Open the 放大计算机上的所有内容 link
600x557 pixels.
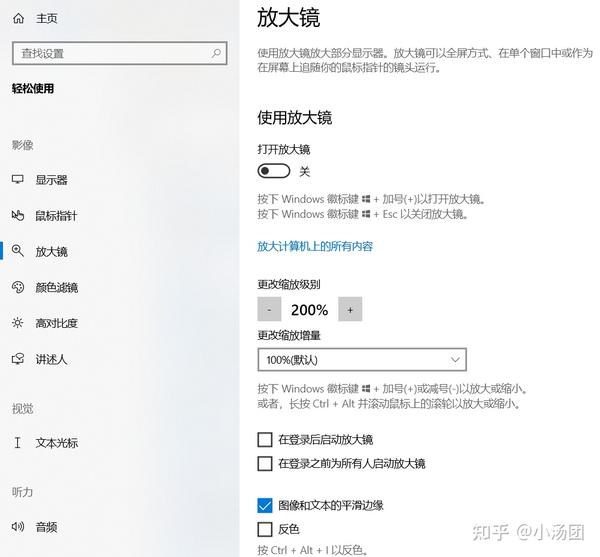[315, 246]
